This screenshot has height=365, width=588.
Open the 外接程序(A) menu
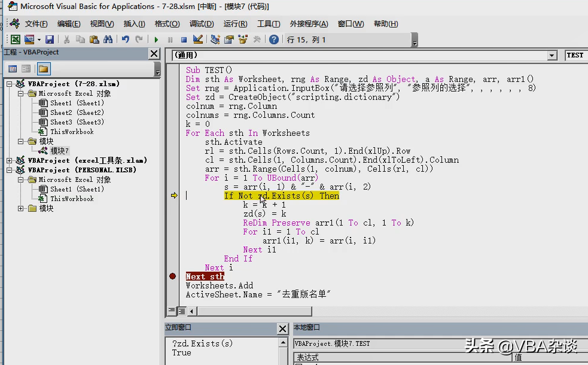pos(309,23)
